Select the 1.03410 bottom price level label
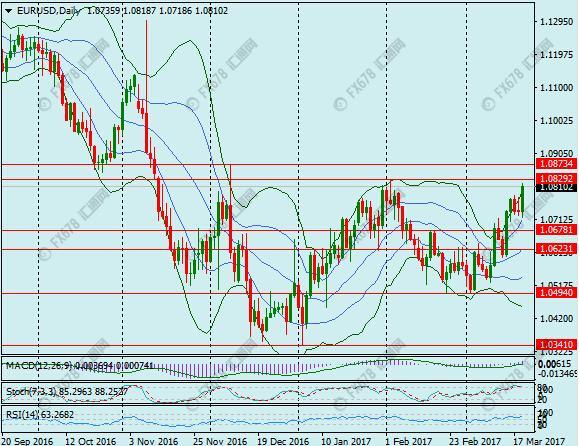Viewport: 579px width, 446px height. [x=556, y=345]
